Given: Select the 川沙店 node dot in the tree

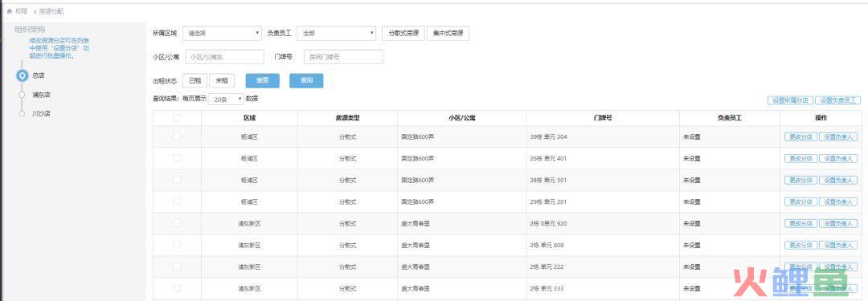Looking at the screenshot, I should pyautogui.click(x=22, y=113).
